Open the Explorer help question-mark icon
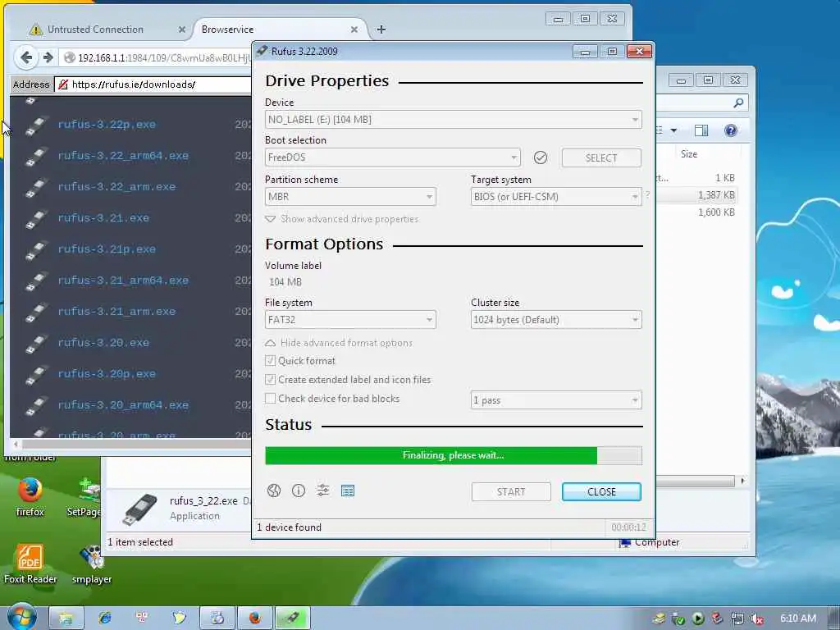The width and height of the screenshot is (840, 630). (x=731, y=130)
